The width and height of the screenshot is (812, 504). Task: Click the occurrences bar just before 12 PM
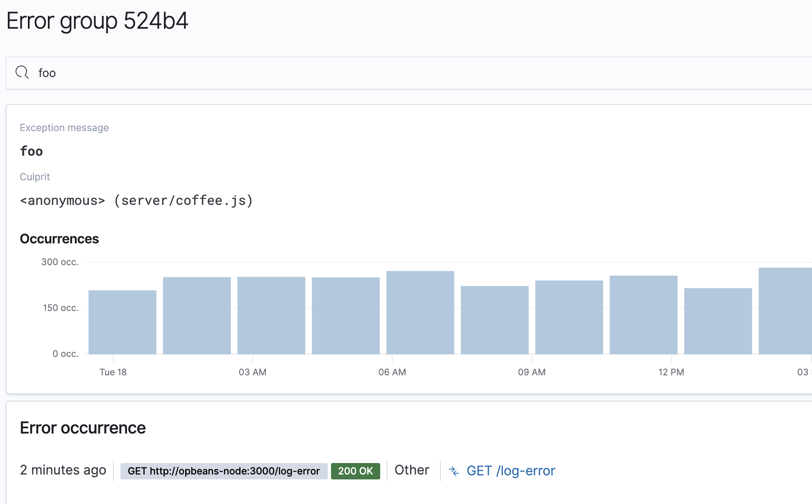643,315
